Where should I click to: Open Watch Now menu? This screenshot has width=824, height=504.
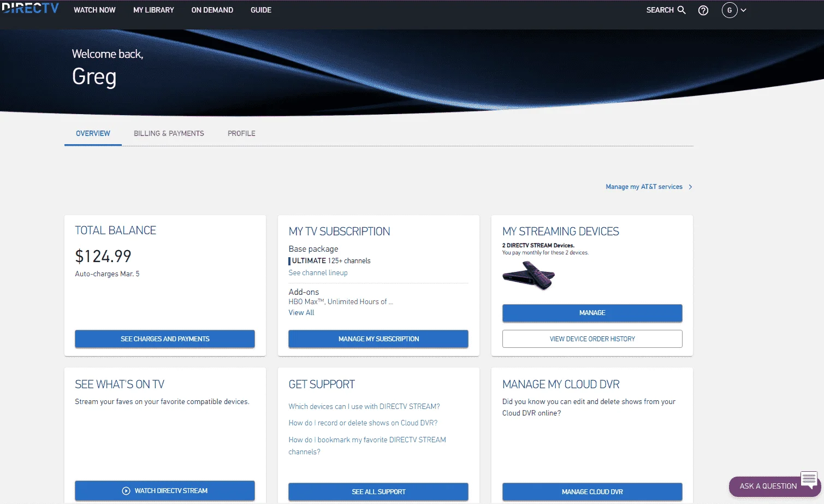point(94,10)
